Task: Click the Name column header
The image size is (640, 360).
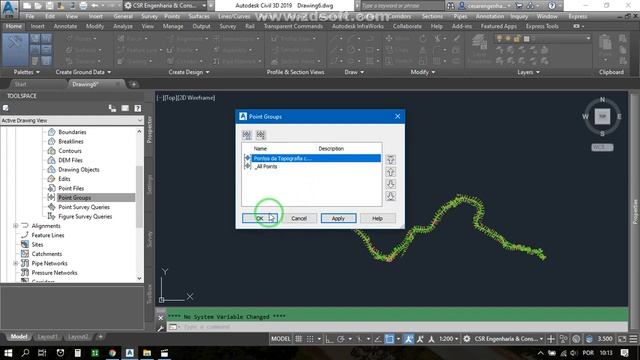Action: tap(260, 149)
